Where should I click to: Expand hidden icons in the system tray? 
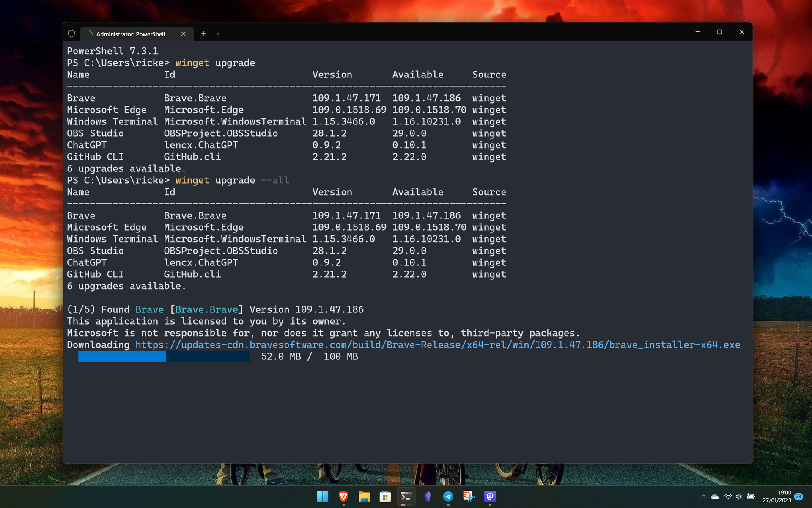coord(703,497)
